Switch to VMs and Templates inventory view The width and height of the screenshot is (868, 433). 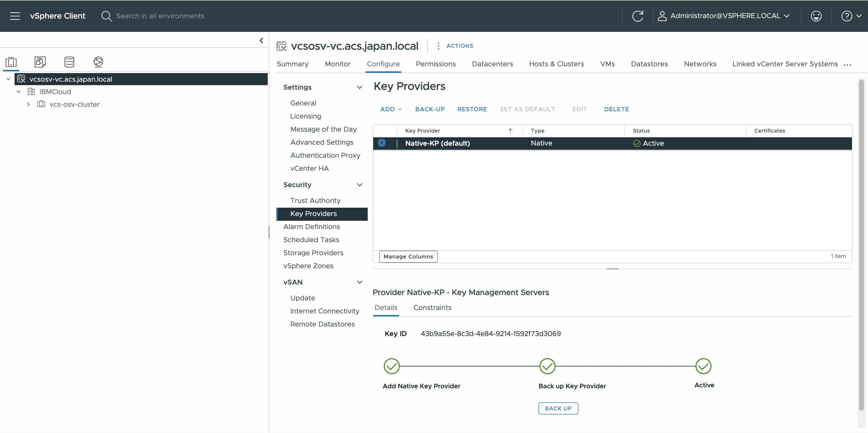click(40, 62)
